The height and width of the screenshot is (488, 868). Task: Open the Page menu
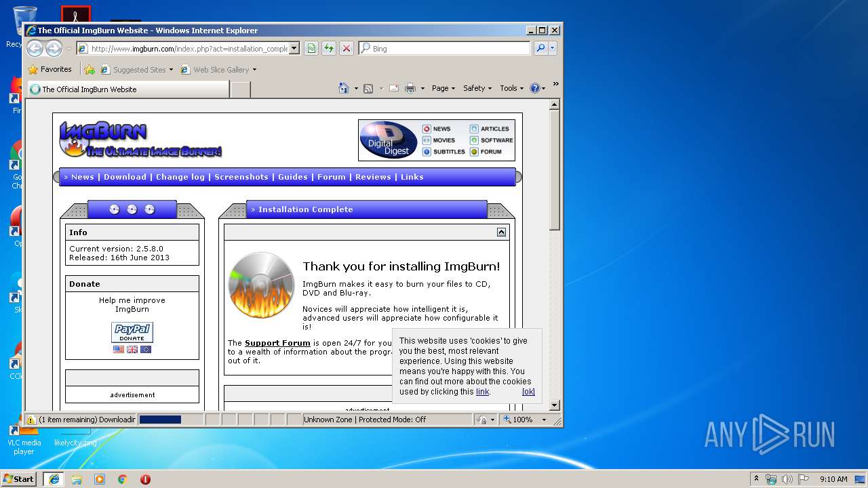pos(443,88)
